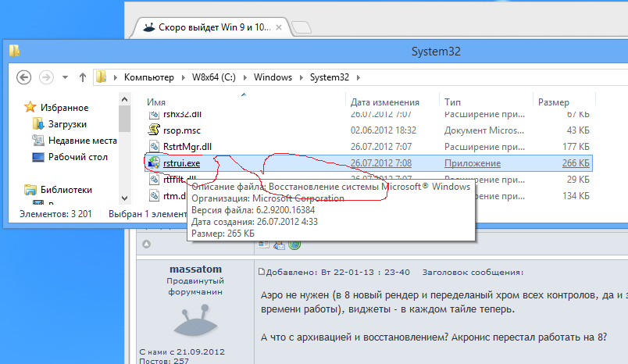Screen dimensions: 628x364
Task: Open the massatom user name link
Action: 195,269
